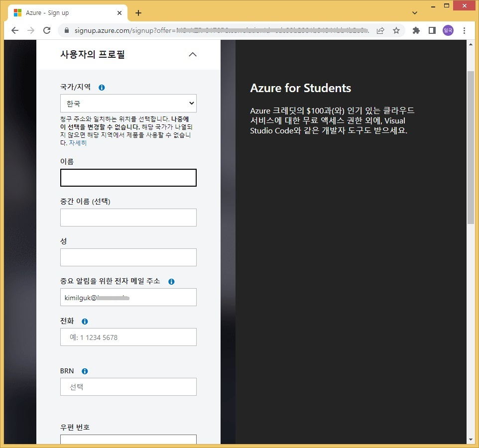Minimize the Chrome window
The height and width of the screenshot is (448, 479).
pyautogui.click(x=433, y=6)
